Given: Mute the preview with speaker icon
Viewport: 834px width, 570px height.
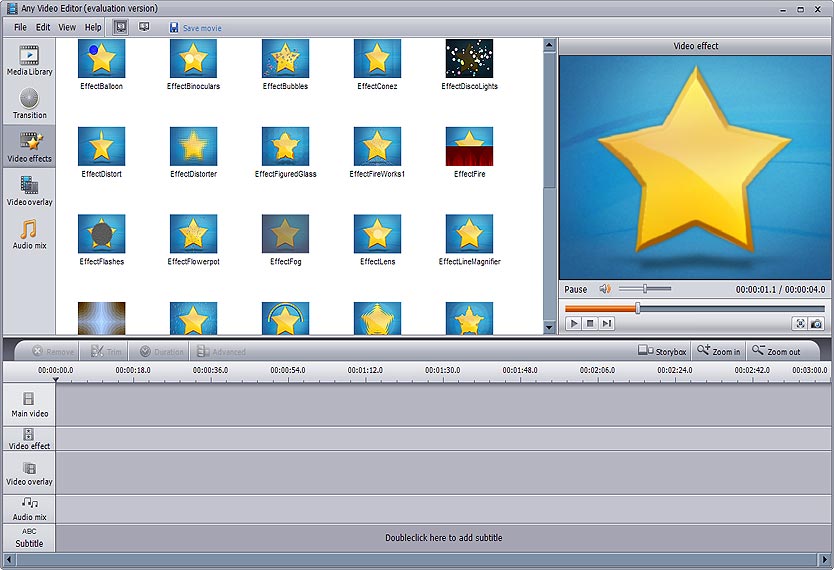Looking at the screenshot, I should (605, 289).
